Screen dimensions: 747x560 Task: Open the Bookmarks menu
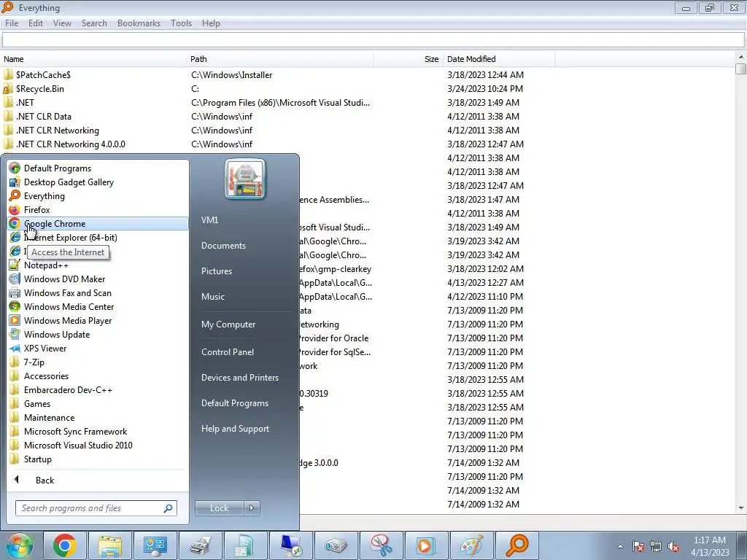(x=139, y=23)
